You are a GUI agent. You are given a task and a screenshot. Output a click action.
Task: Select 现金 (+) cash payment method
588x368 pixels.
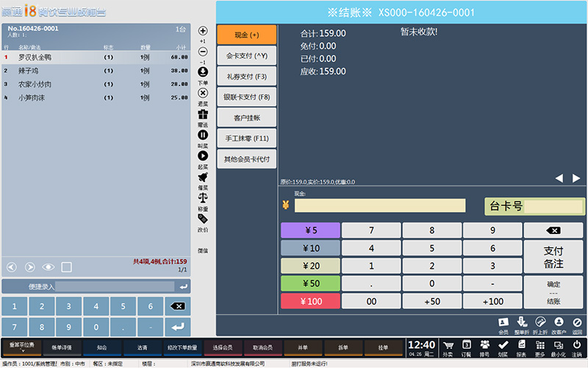(x=246, y=35)
